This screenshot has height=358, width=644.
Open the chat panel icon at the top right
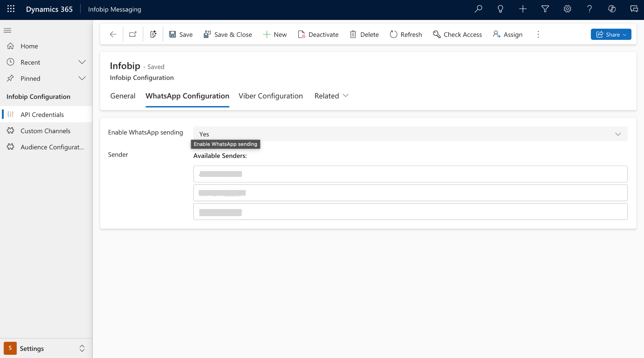point(634,9)
